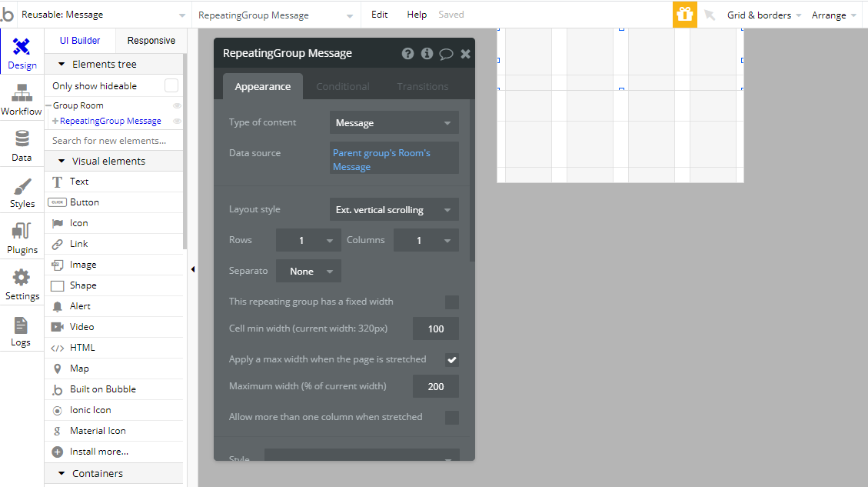
Task: Open the Rows dropdown
Action: coord(308,240)
